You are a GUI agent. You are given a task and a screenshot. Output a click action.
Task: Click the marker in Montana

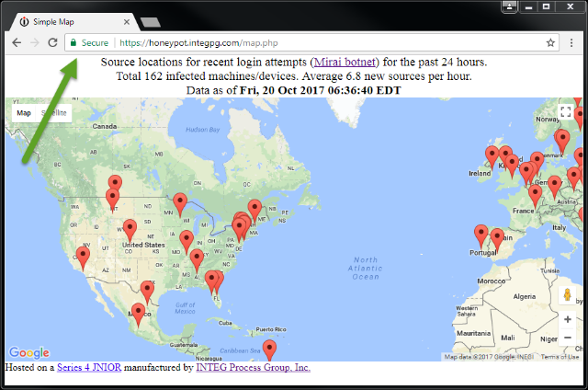(112, 198)
